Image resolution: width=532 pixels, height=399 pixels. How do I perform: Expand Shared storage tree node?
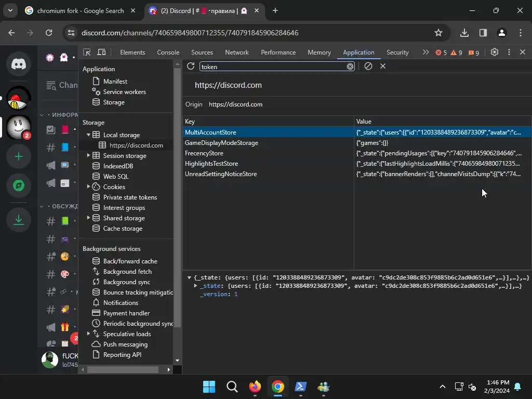pos(88,218)
